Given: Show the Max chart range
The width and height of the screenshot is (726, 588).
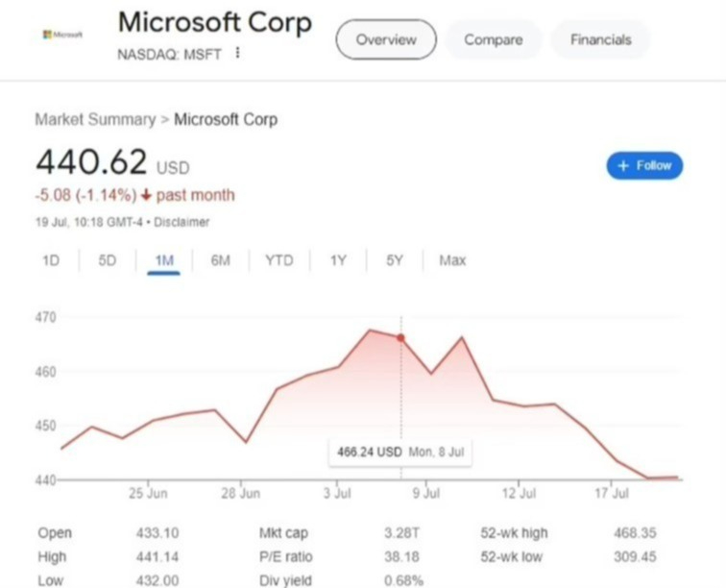Looking at the screenshot, I should [x=452, y=260].
